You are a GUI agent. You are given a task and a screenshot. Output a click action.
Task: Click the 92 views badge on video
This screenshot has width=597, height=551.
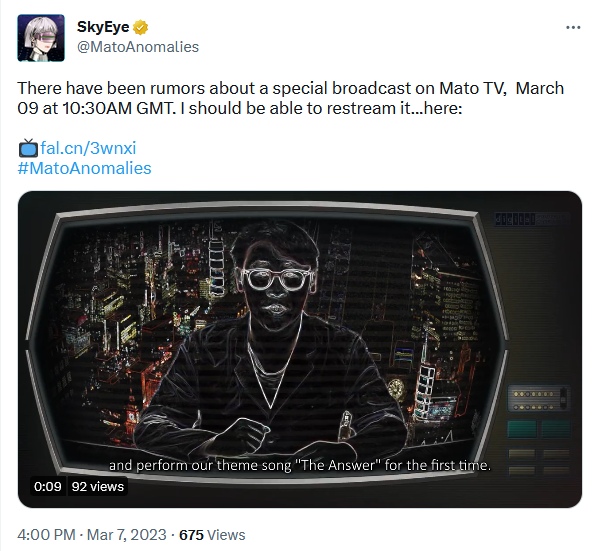(98, 486)
